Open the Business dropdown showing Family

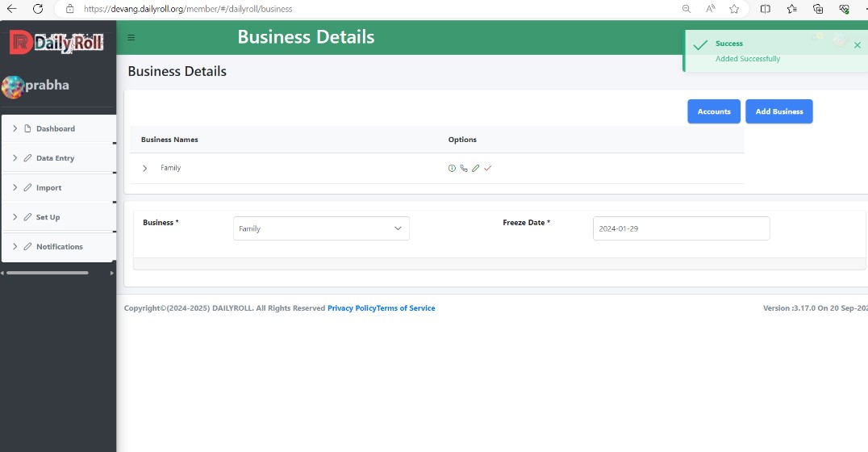point(321,228)
